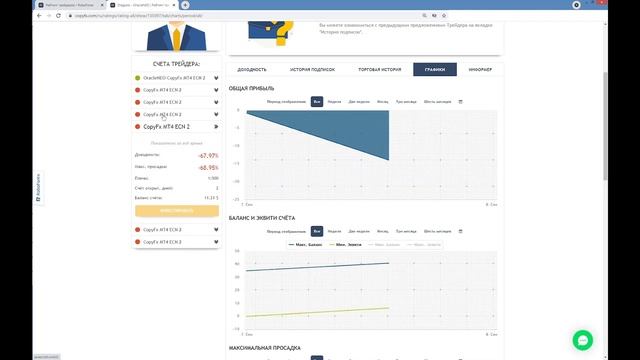
Task: Open calendar icon in Баланс и эквити period bar
Action: tap(460, 231)
